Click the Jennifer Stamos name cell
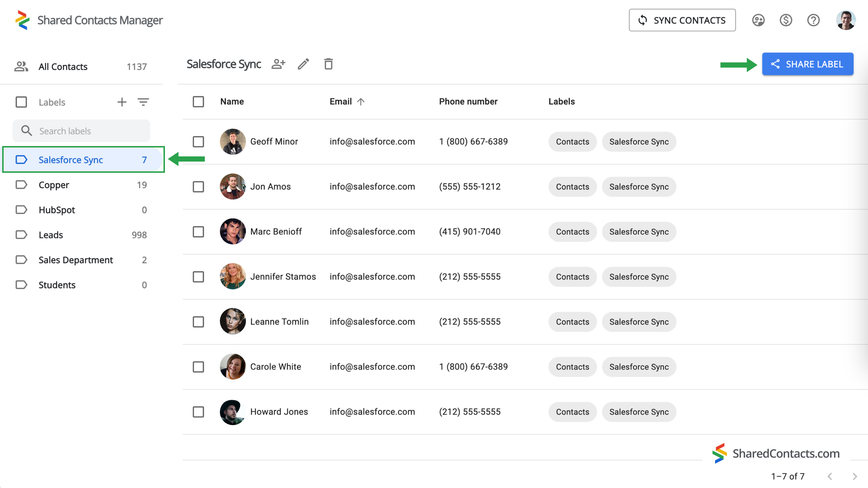Viewport: 868px width, 488px height. coord(283,277)
